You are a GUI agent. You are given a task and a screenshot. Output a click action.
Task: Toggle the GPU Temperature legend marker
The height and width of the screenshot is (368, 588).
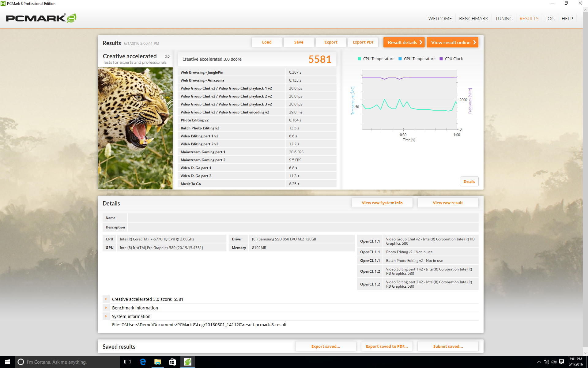pyautogui.click(x=400, y=59)
